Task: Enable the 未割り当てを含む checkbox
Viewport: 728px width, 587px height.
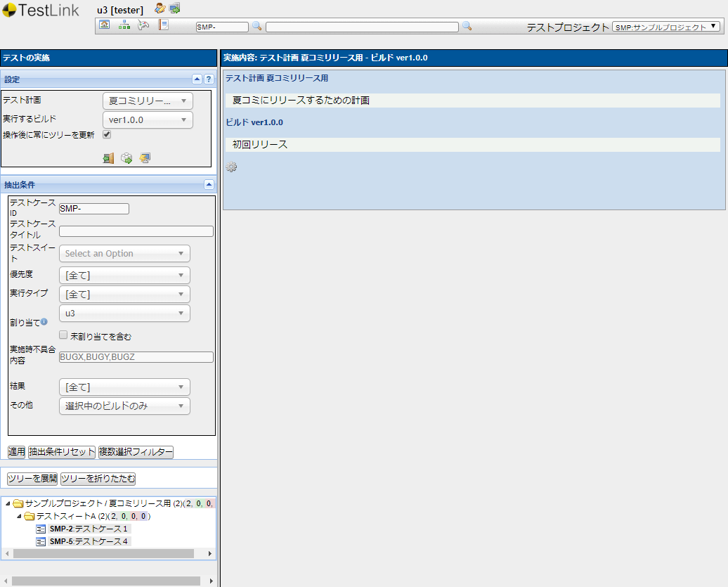Action: tap(63, 334)
